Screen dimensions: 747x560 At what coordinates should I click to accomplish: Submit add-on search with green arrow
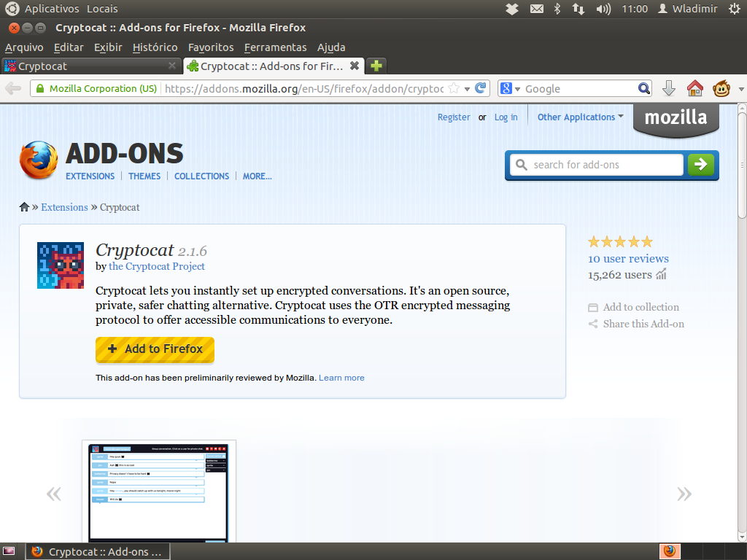pos(701,165)
